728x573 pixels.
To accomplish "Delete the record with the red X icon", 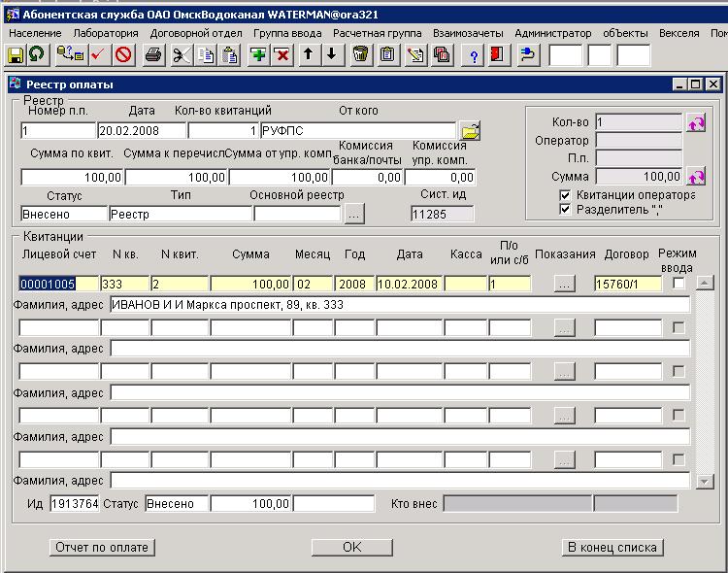I will click(281, 54).
